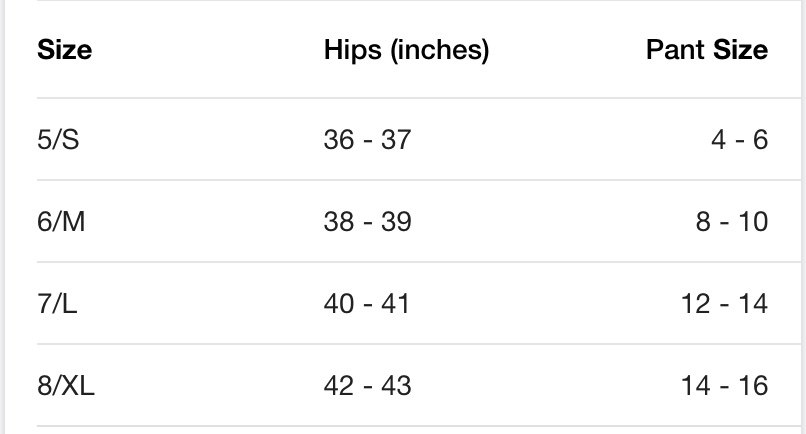Select the 7/L size cell
Image resolution: width=806 pixels, height=434 pixels.
pyautogui.click(x=57, y=303)
